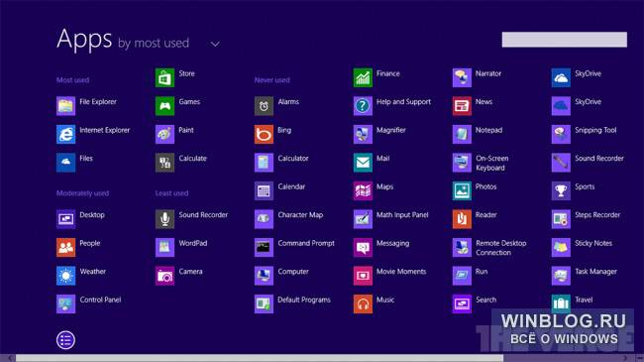Launch the Camera app icon

click(x=164, y=276)
